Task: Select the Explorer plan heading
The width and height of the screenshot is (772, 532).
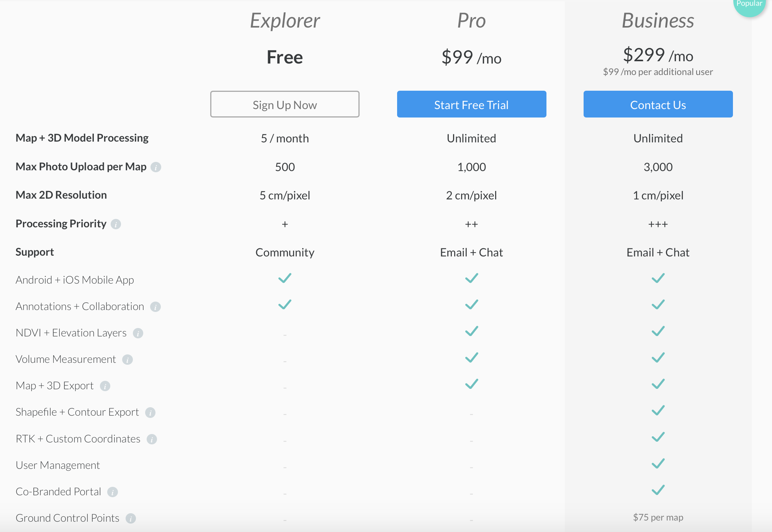Action: pyautogui.click(x=285, y=21)
